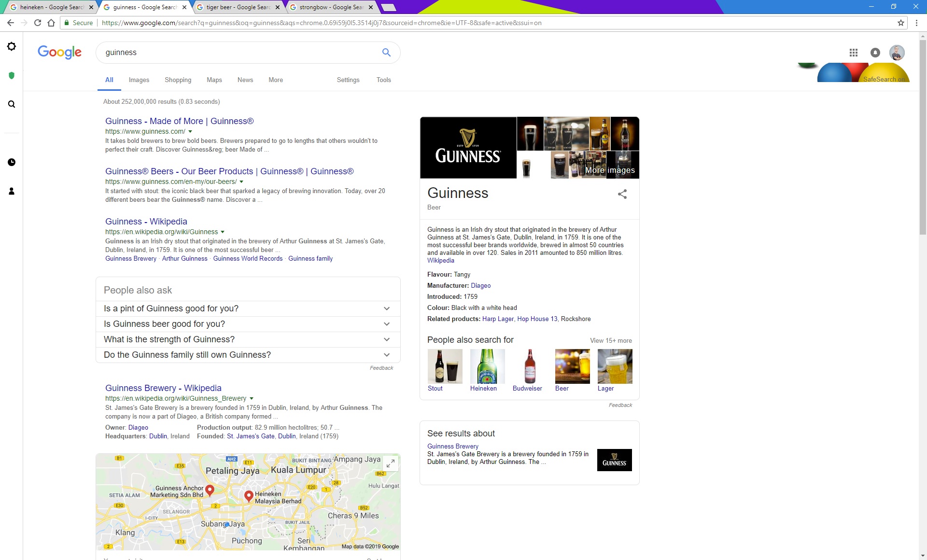Viewport: 927px width, 560px height.
Task: Share the Guinness knowledge panel
Action: (x=622, y=194)
